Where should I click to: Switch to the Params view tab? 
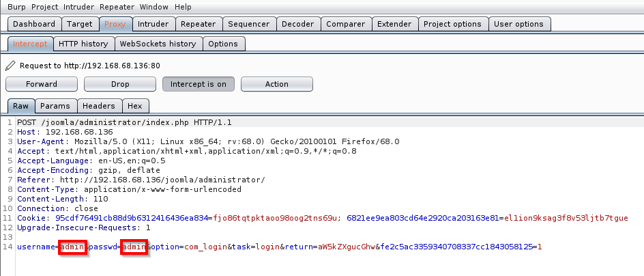pyautogui.click(x=55, y=106)
